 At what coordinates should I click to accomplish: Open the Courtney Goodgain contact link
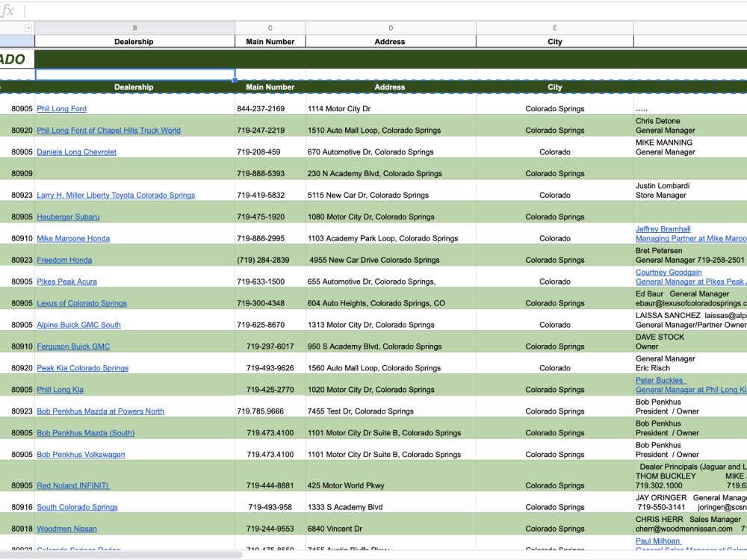669,273
